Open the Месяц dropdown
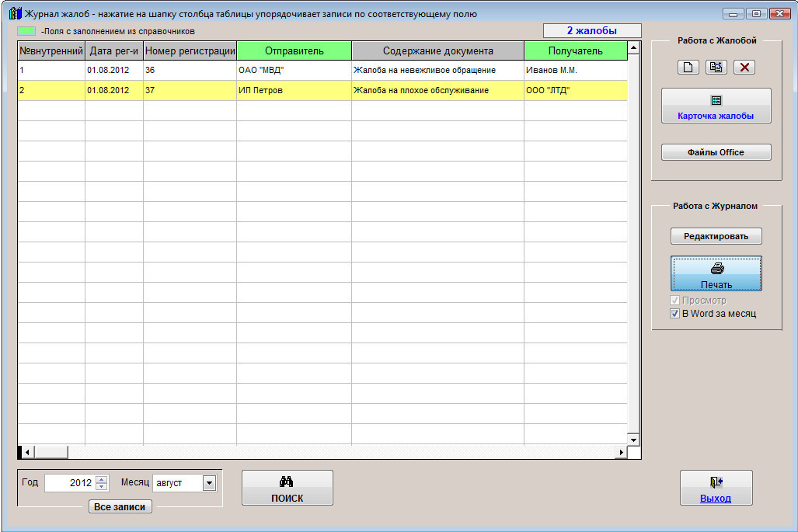Screen dimensions: 798x532 (x=209, y=482)
